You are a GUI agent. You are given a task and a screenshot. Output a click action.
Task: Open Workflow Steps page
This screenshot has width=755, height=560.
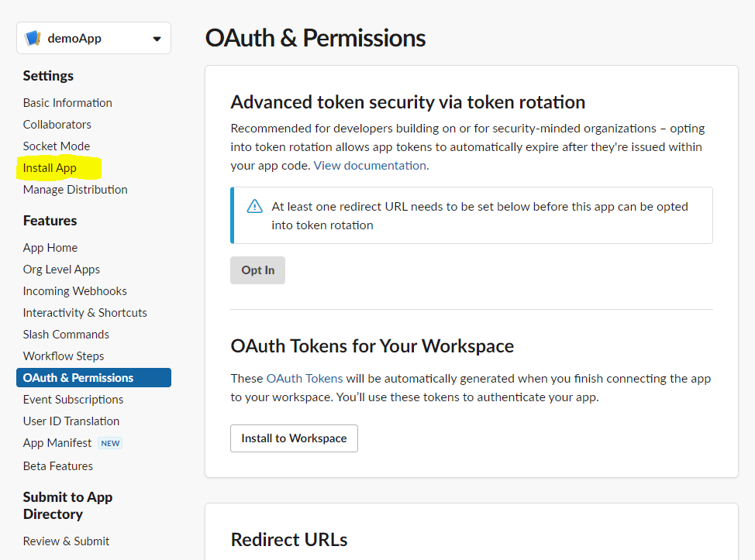click(x=64, y=356)
